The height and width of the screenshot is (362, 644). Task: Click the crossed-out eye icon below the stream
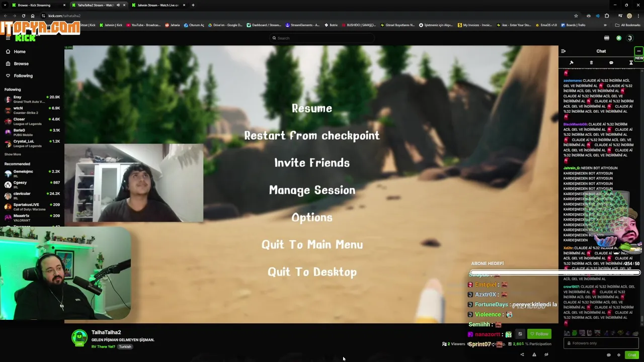(546, 355)
